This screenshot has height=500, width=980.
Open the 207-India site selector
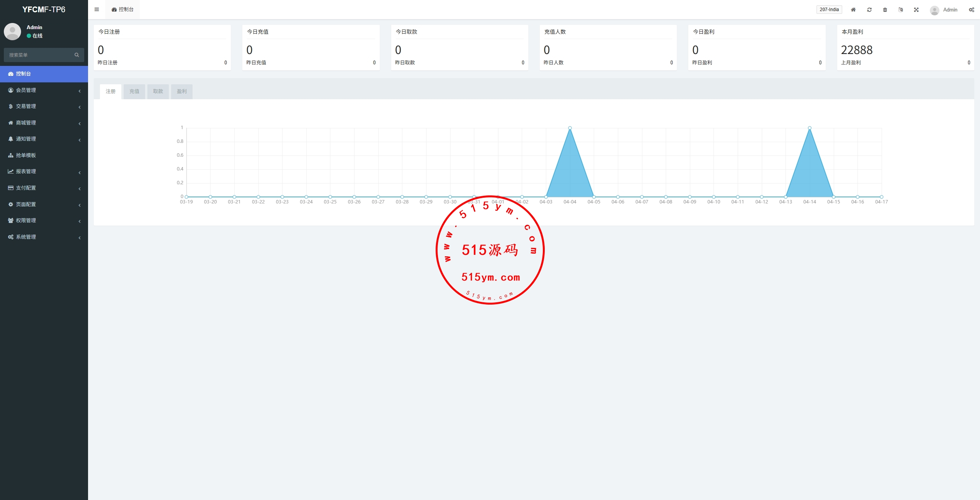(x=829, y=10)
